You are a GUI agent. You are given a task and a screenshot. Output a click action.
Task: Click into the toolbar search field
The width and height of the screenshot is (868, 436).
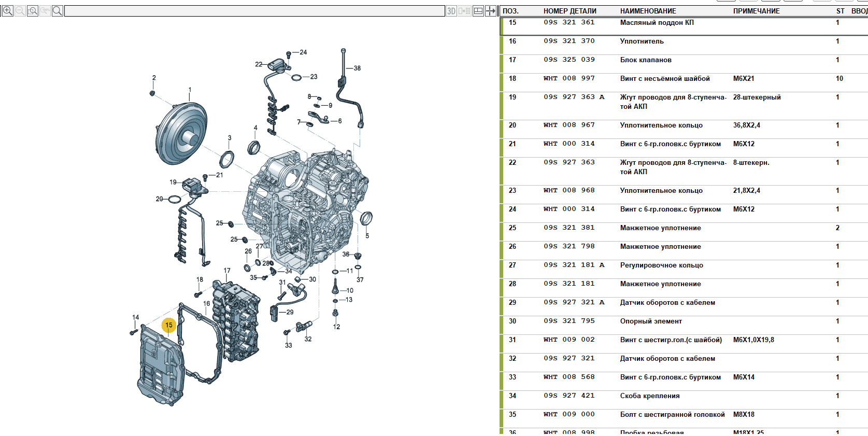click(x=254, y=11)
